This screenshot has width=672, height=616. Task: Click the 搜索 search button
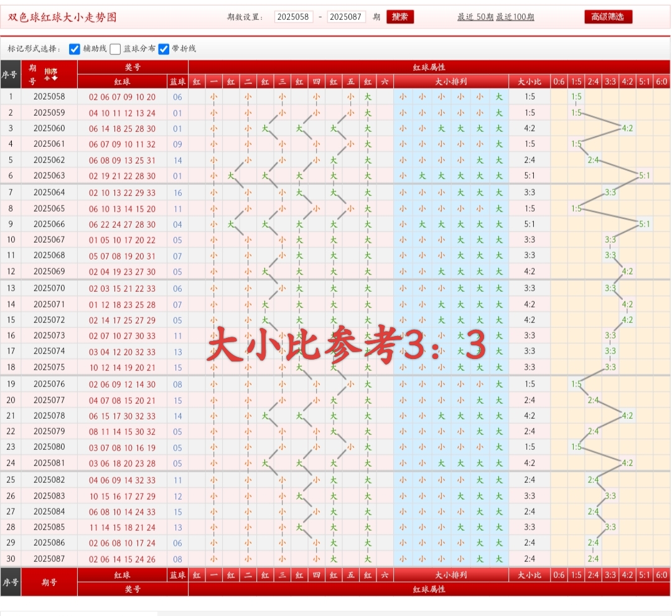point(400,17)
